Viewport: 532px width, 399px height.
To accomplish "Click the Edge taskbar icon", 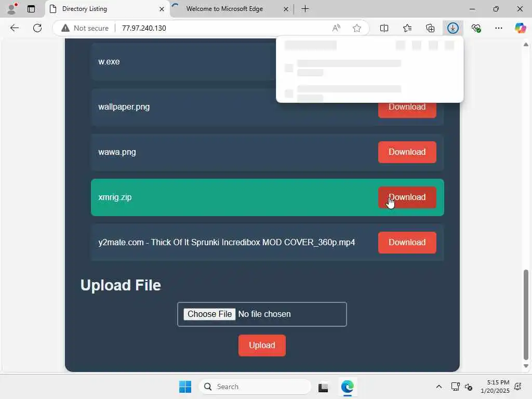I will (x=347, y=387).
